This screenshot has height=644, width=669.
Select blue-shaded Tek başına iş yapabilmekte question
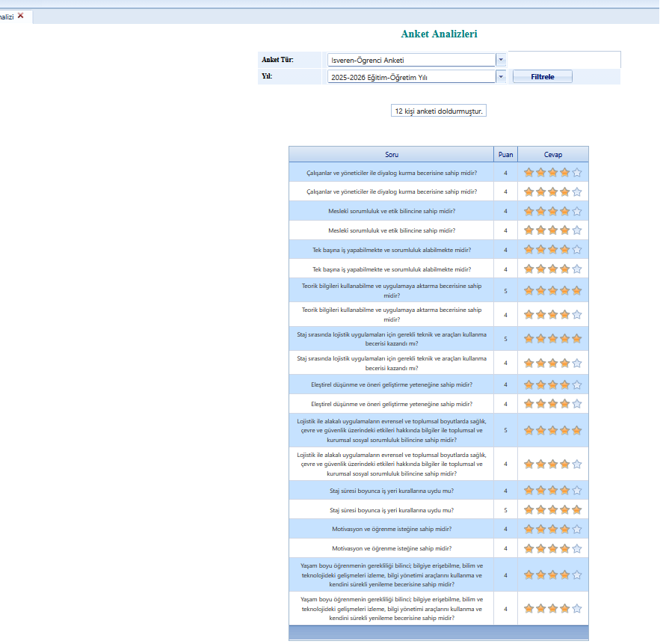click(392, 250)
